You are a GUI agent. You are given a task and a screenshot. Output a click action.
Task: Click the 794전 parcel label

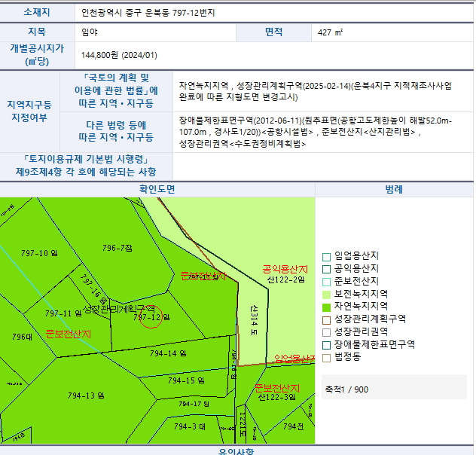tap(293, 426)
